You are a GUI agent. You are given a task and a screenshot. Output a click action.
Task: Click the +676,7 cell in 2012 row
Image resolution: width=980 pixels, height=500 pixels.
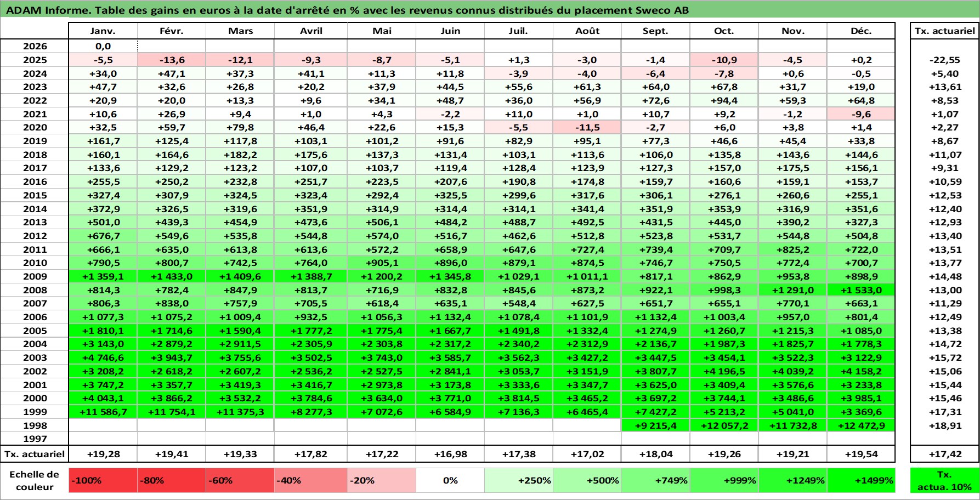[x=103, y=236]
